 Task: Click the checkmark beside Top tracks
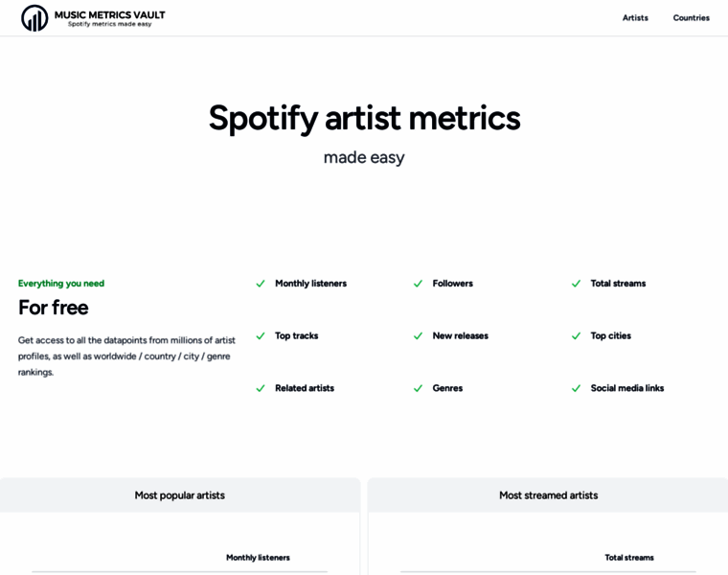click(261, 335)
